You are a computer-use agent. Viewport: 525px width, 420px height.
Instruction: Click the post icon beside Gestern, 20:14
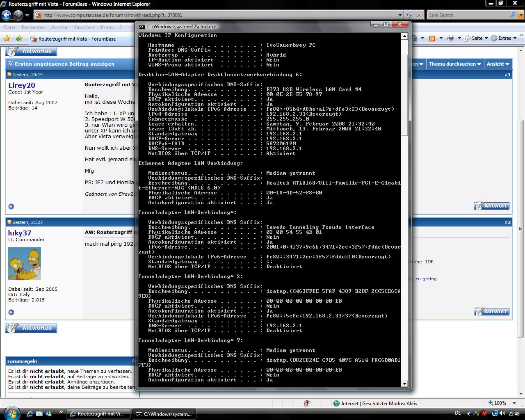9,75
